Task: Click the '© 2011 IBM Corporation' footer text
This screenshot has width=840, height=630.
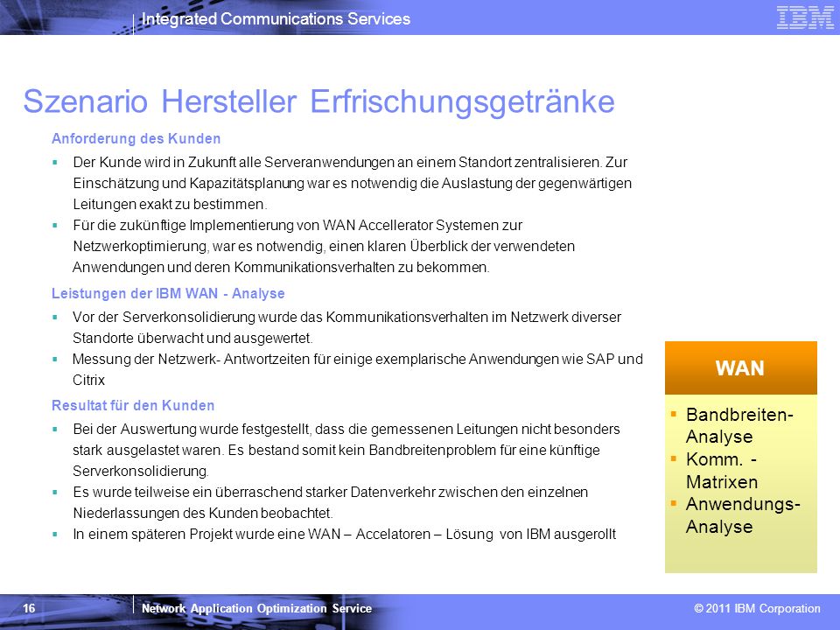Action: 757,608
